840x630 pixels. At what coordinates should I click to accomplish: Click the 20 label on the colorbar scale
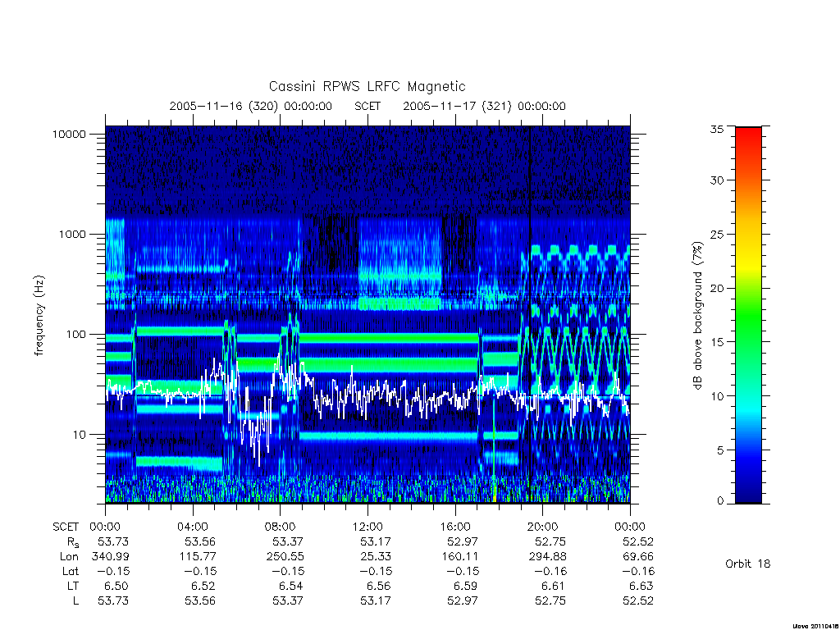point(716,288)
